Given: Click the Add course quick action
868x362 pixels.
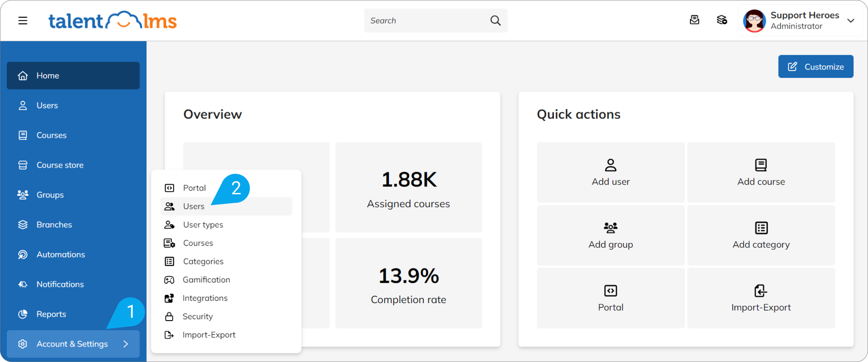Looking at the screenshot, I should 761,172.
